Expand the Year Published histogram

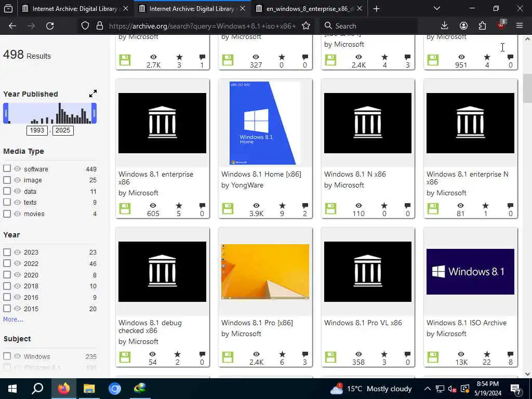(92, 94)
